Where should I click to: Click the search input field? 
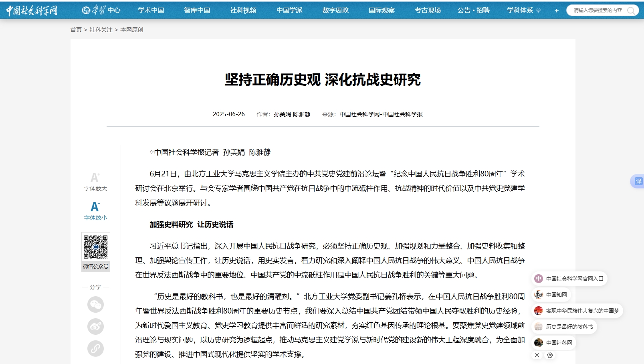597,10
